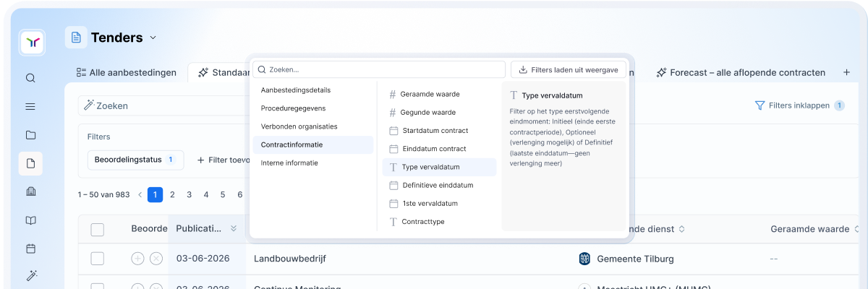The height and width of the screenshot is (289, 868).
Task: Open the search icon in left sidebar
Action: 30,78
